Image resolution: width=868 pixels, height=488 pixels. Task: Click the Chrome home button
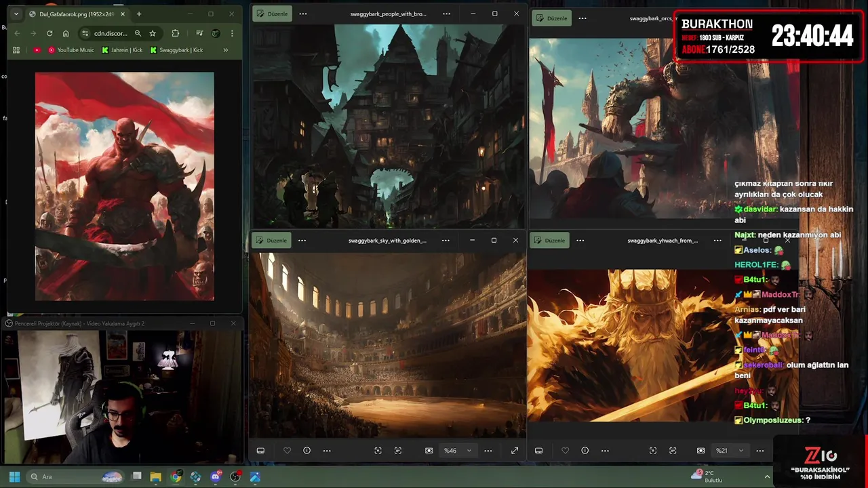pos(66,33)
